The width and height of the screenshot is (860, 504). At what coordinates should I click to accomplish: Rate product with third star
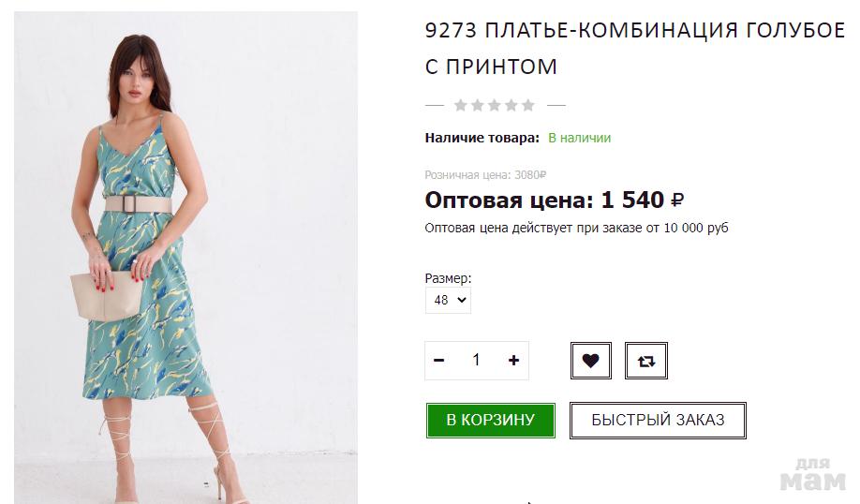(494, 105)
